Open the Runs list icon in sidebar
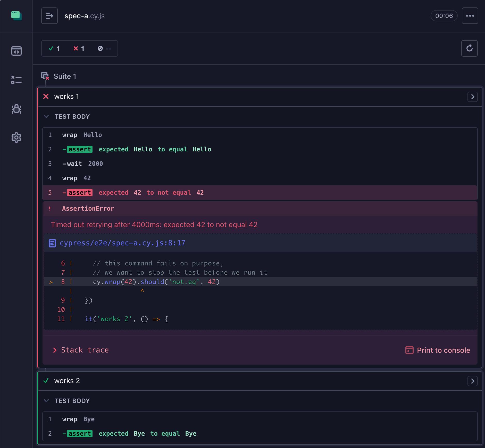 [x=16, y=80]
